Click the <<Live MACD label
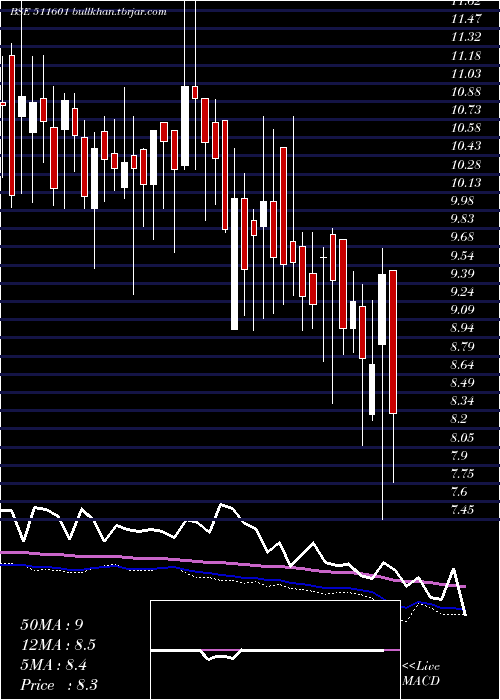 [421, 674]
